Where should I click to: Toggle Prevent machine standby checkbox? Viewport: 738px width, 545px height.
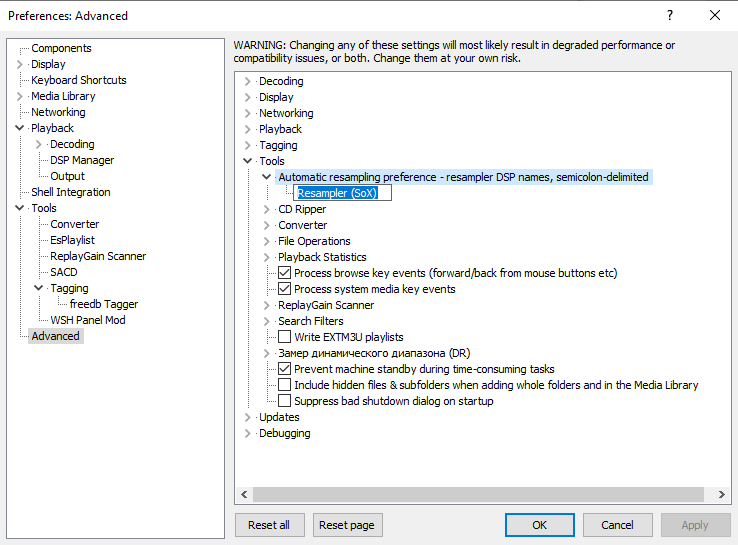tap(285, 369)
